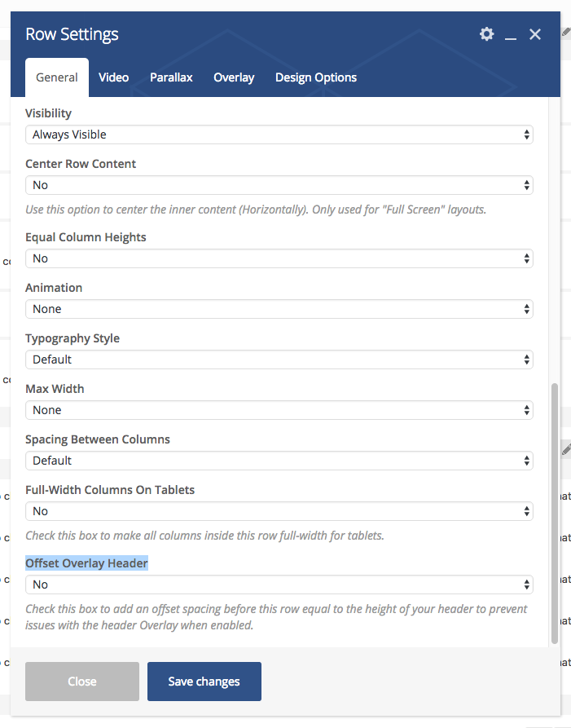Click the offset spacing description text
This screenshot has width=571, height=728.
coord(276,617)
